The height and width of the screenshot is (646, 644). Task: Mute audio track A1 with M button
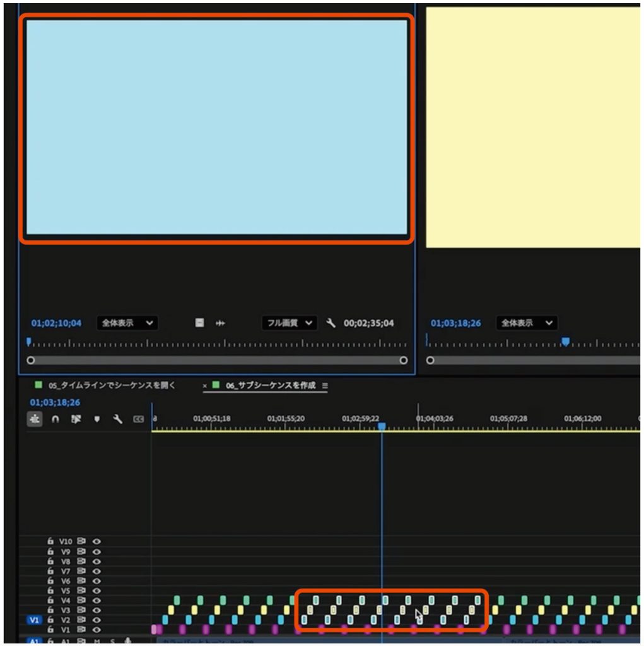point(97,641)
